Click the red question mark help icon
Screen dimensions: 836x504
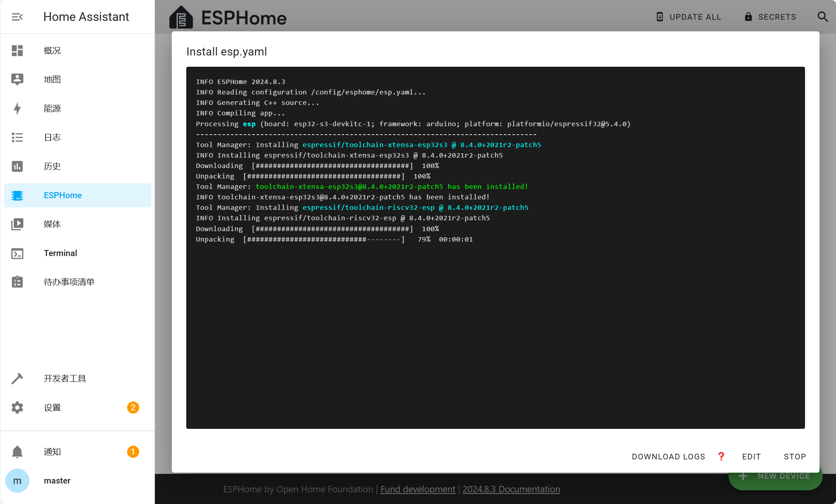pyautogui.click(x=721, y=456)
